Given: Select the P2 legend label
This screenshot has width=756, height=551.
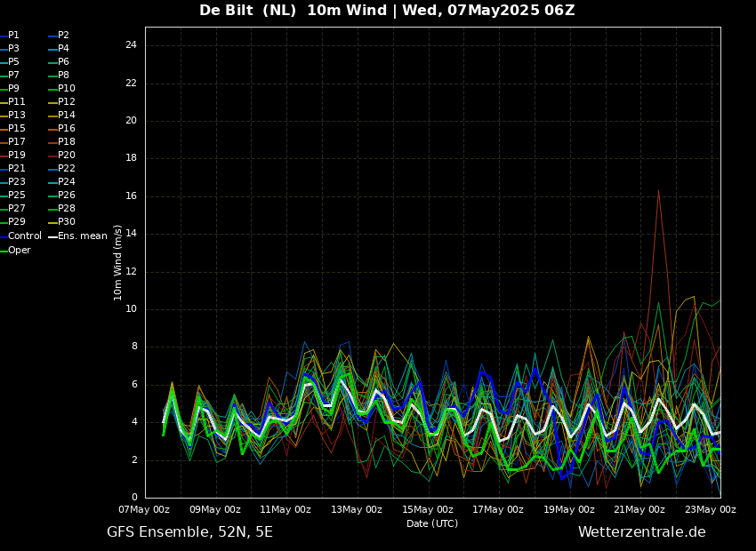Looking at the screenshot, I should click(63, 36).
